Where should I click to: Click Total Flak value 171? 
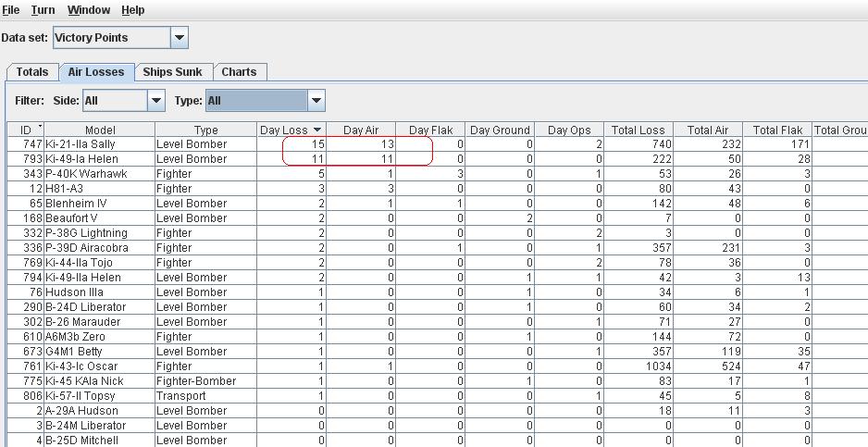[x=777, y=144]
